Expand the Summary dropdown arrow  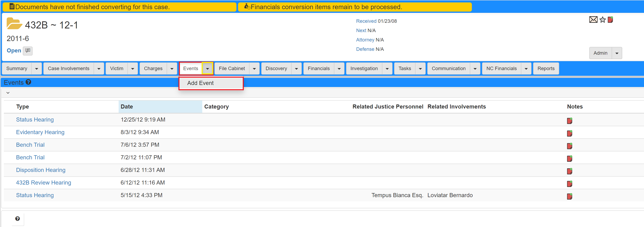click(36, 68)
